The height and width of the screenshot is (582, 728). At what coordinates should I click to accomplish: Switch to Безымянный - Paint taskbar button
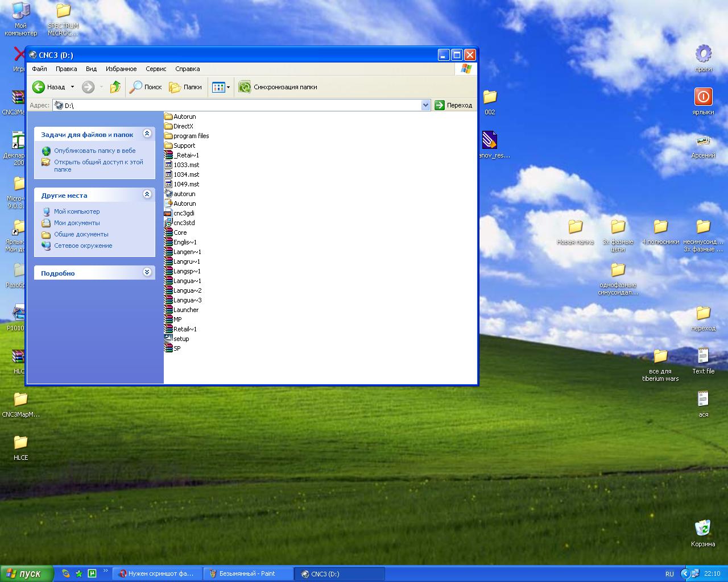[x=248, y=574]
